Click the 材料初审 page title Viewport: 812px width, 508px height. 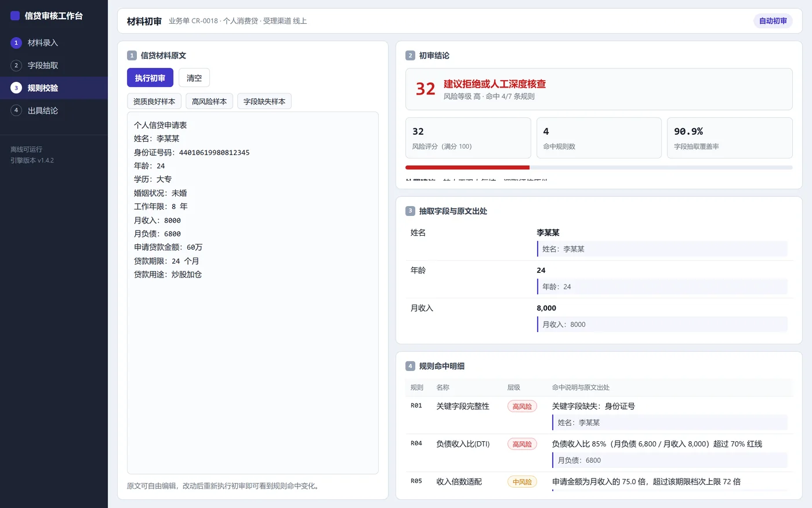point(144,21)
